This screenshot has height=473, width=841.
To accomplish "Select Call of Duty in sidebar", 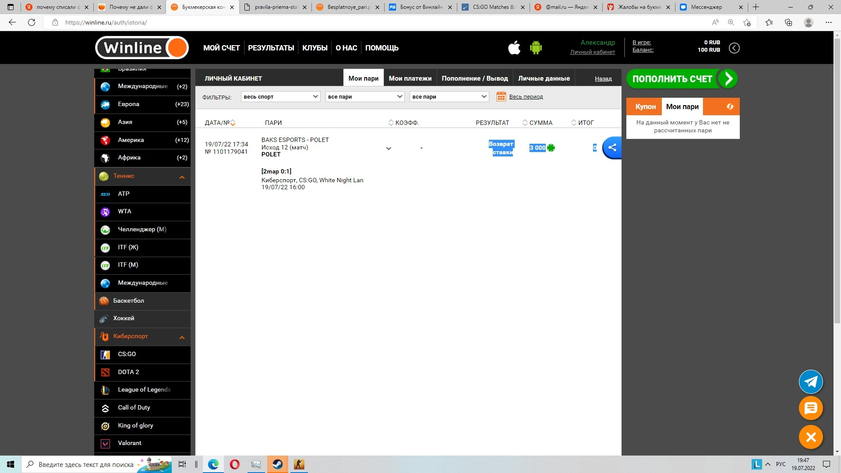I will pos(143,408).
